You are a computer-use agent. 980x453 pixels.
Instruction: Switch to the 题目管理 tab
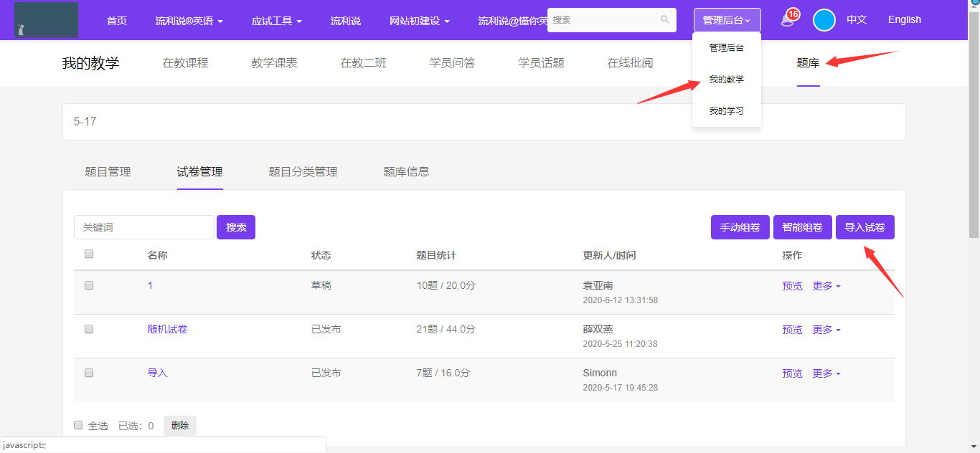tap(108, 172)
